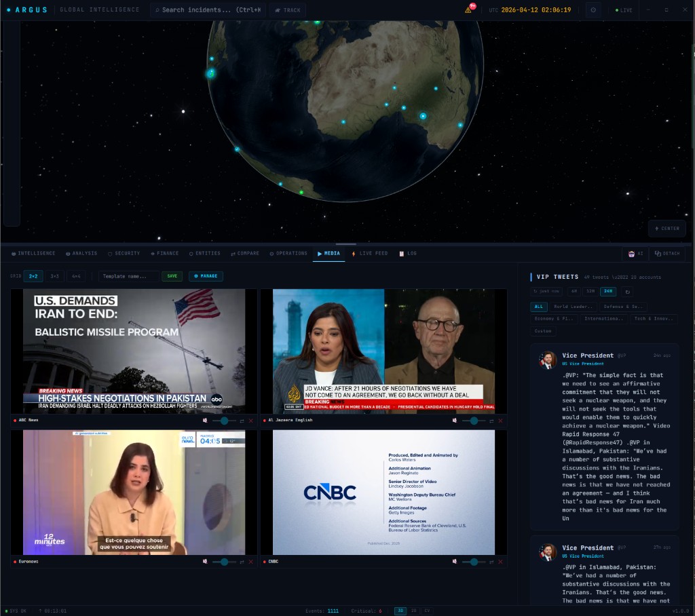Viewport: 695px width, 616px height.
Task: Filter tweets by Defense category
Action: 623,307
